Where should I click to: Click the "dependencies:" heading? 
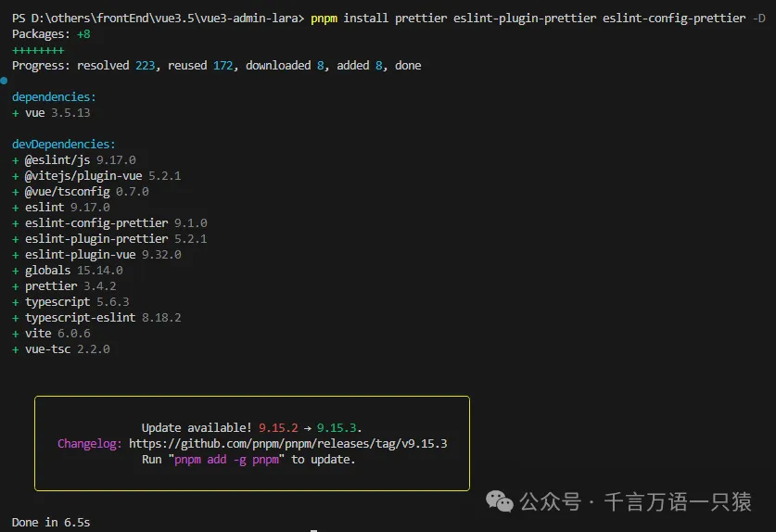pos(54,96)
